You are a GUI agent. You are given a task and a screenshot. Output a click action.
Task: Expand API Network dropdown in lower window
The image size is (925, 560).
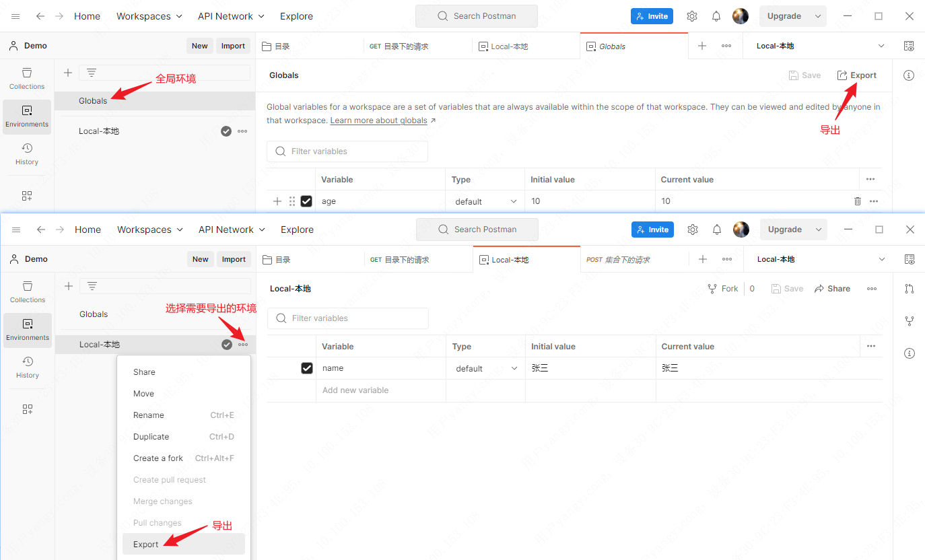232,230
